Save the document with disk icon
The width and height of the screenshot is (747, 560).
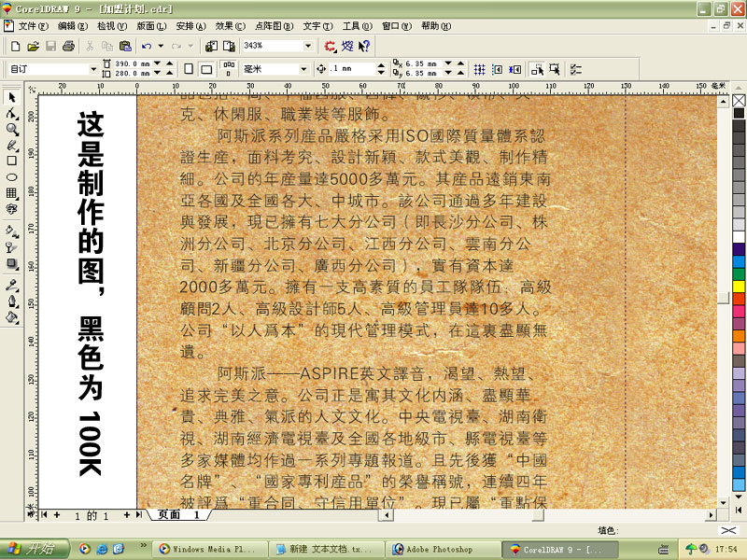(x=51, y=46)
